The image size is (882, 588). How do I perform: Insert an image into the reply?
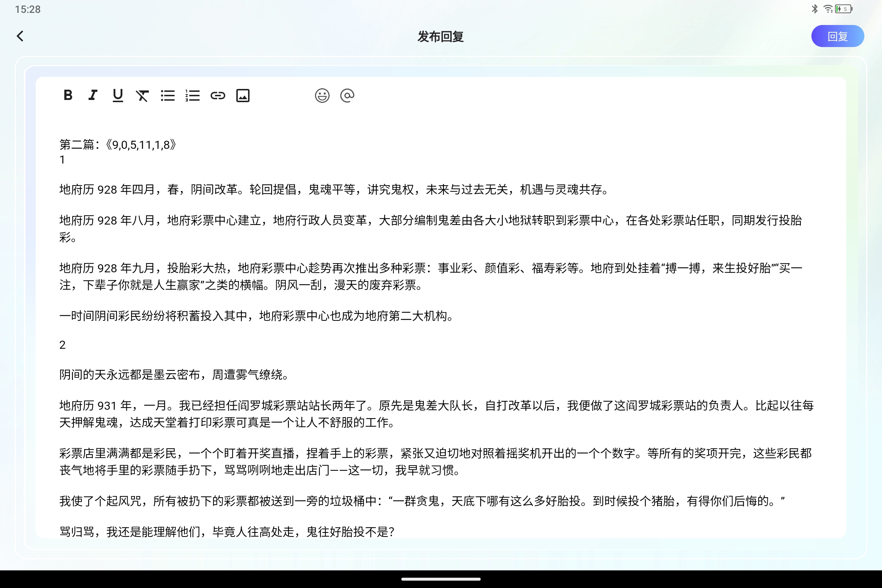243,95
